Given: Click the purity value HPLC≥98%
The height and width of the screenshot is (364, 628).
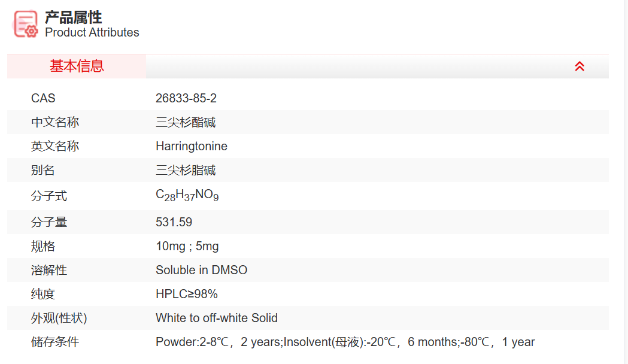Looking at the screenshot, I should tap(187, 294).
